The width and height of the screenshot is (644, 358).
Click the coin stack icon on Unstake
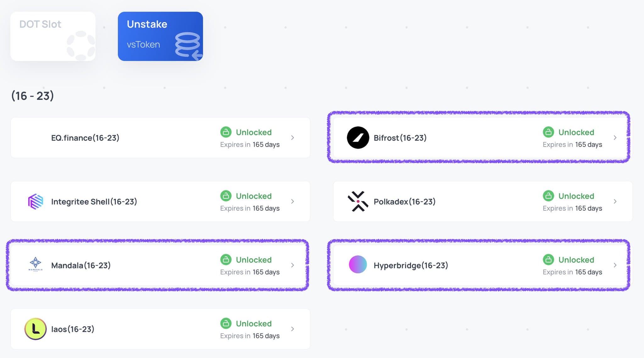[188, 46]
